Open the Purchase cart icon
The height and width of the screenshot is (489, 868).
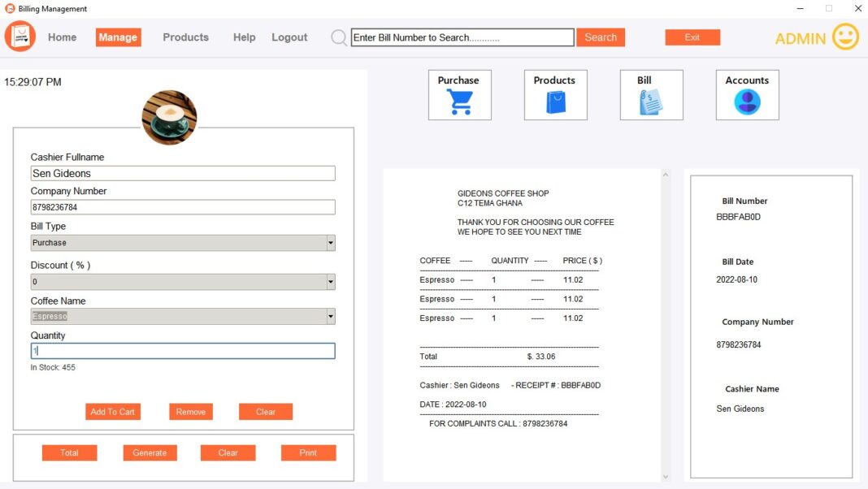[x=459, y=101]
